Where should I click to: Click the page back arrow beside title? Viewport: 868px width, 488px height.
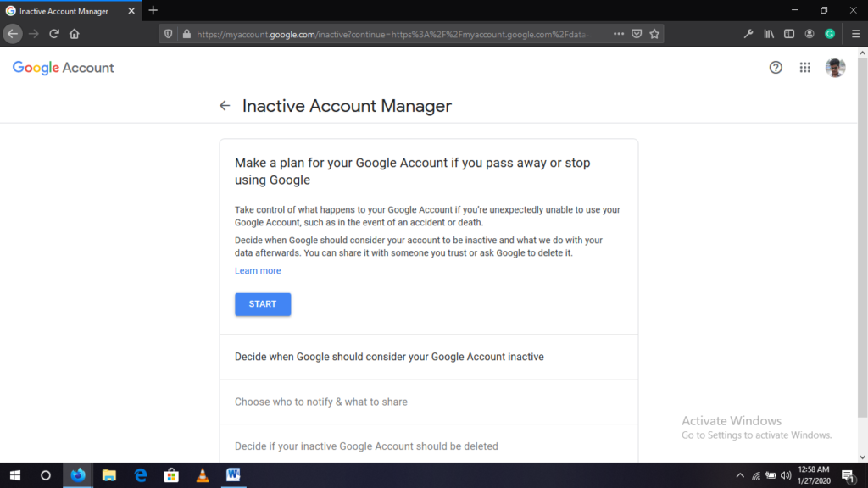(x=224, y=106)
